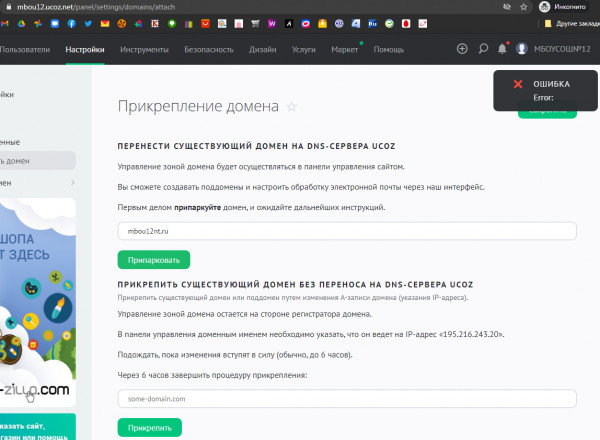Image resolution: width=600 pixels, height=440 pixels.
Task: Open the purple W bookmark
Action: tap(272, 24)
